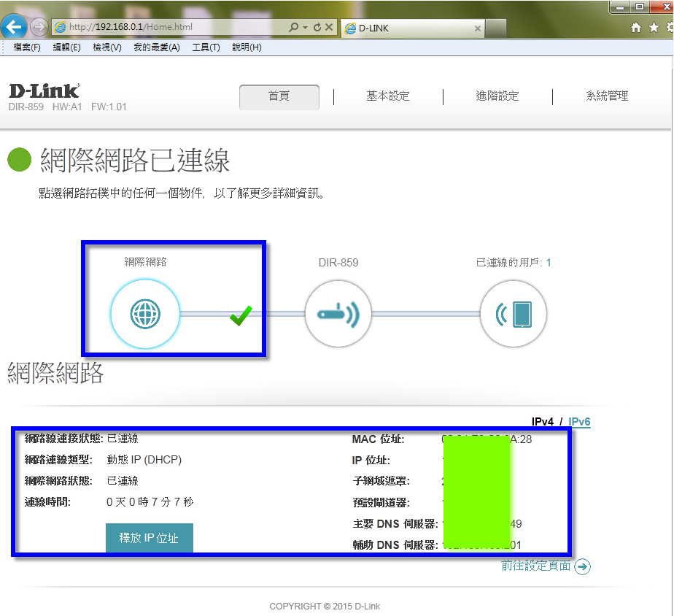Refresh the page with reload icon
Viewport: 674px width, 616px height.
pyautogui.click(x=317, y=28)
